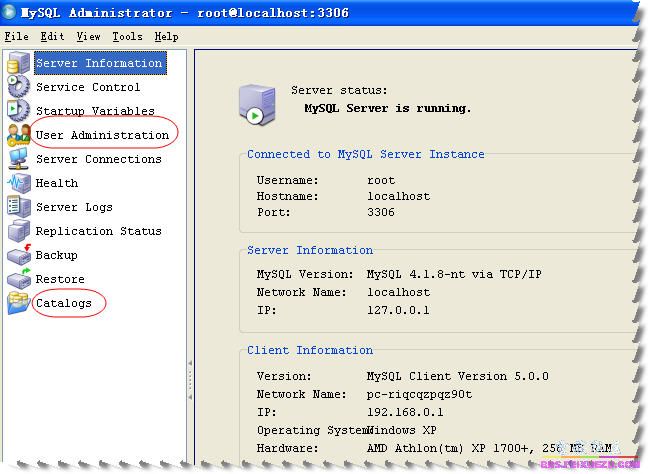Click 'MySQL 4.1.8-nt via TCP/IP' version text

tap(454, 274)
